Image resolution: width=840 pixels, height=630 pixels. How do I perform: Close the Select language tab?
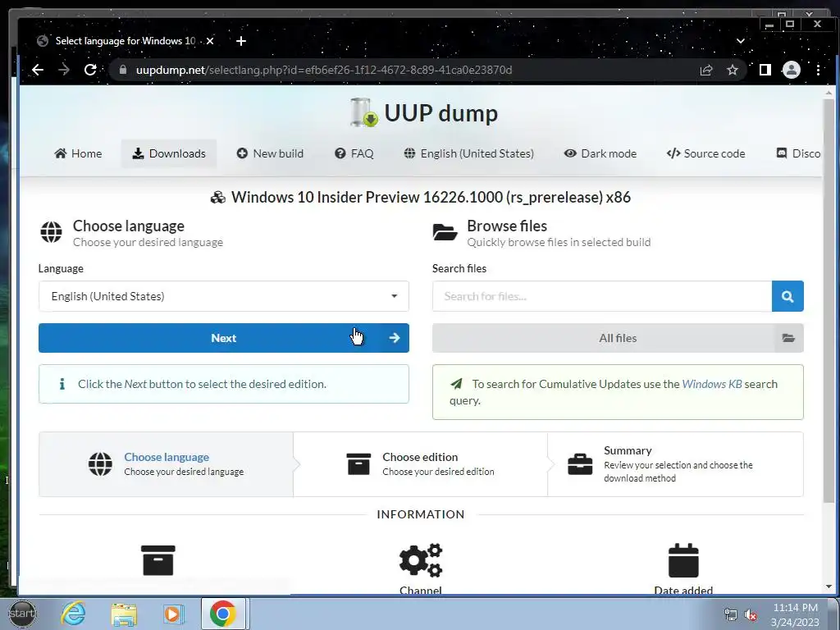(x=210, y=41)
